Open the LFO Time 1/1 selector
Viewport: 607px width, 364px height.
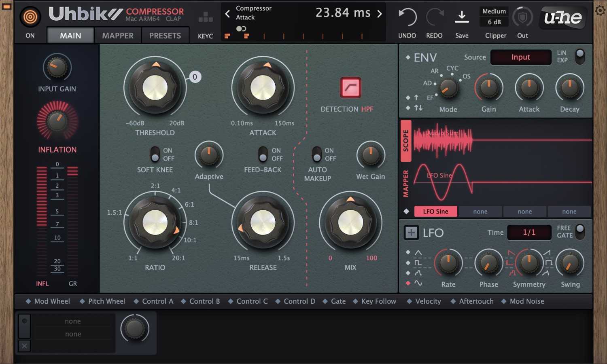click(x=529, y=233)
